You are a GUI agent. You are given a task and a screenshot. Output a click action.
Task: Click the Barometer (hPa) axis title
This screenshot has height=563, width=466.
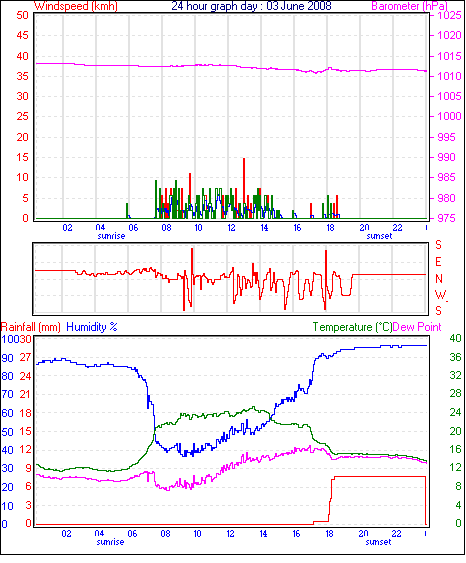tap(410, 6)
